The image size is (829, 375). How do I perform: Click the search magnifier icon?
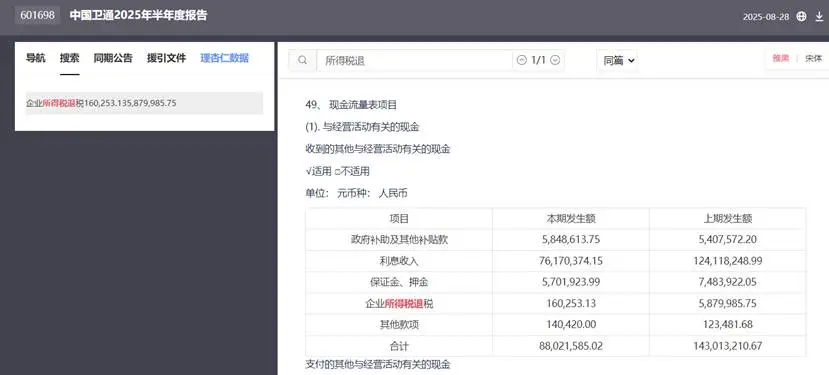click(x=302, y=60)
